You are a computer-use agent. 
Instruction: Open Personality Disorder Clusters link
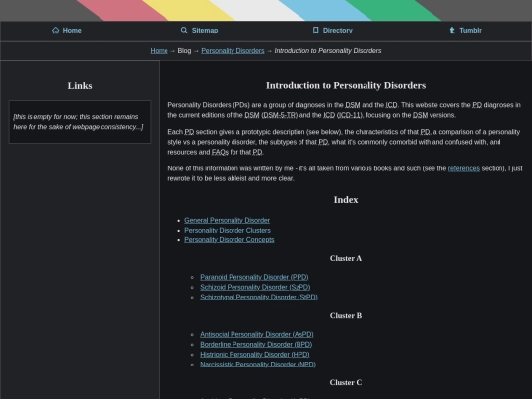(228, 230)
